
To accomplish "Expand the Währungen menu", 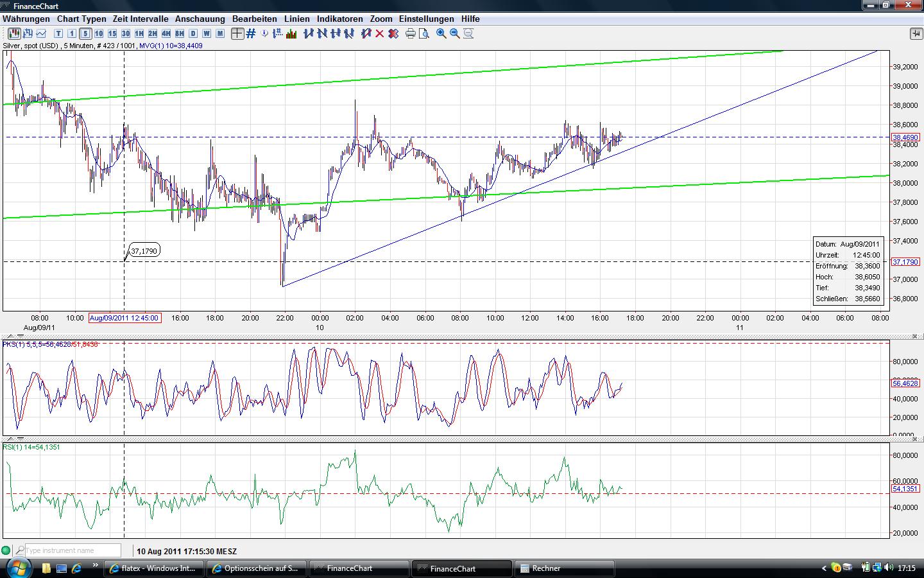I will click(26, 19).
